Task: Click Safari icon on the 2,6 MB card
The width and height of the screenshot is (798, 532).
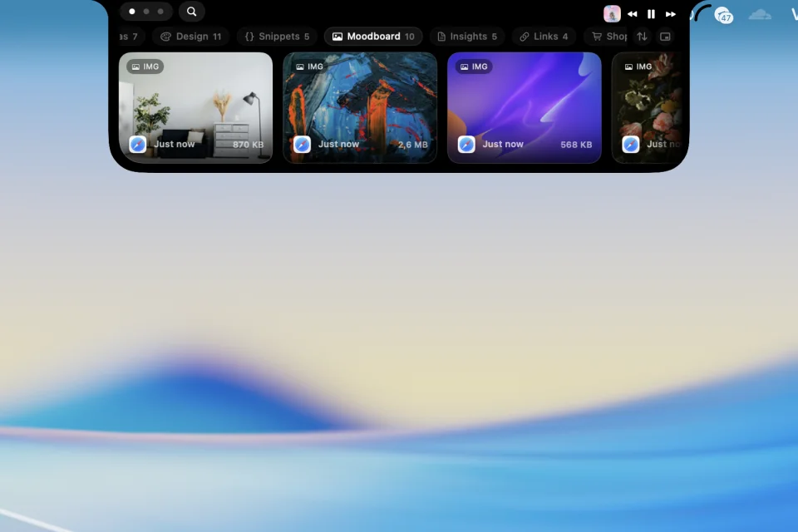Action: pos(302,145)
